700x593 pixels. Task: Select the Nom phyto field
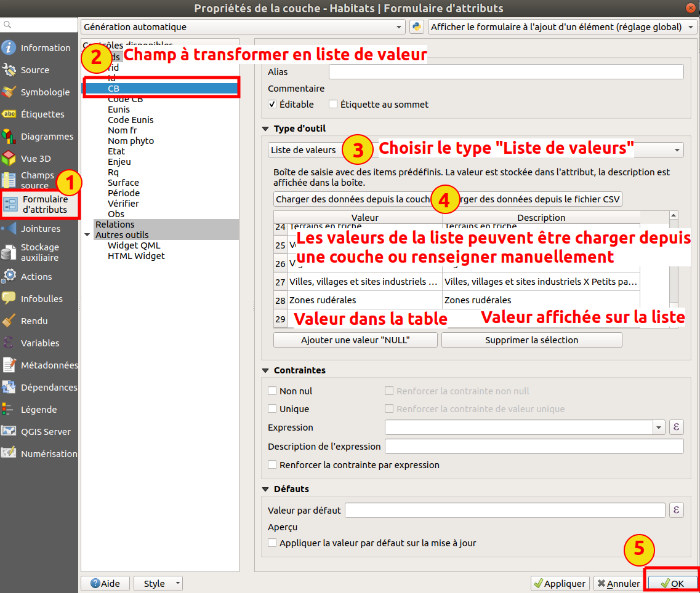(x=131, y=140)
